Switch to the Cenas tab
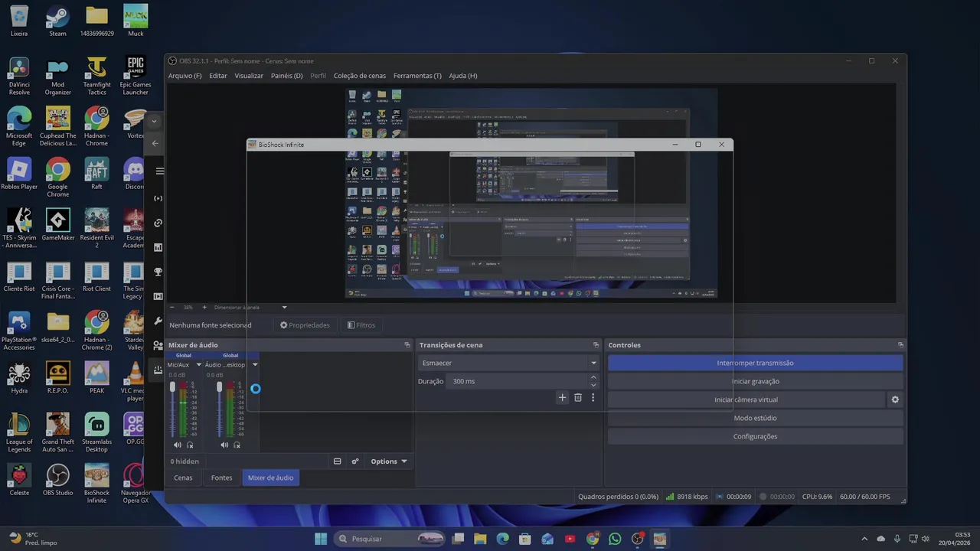The height and width of the screenshot is (551, 980). [x=183, y=478]
